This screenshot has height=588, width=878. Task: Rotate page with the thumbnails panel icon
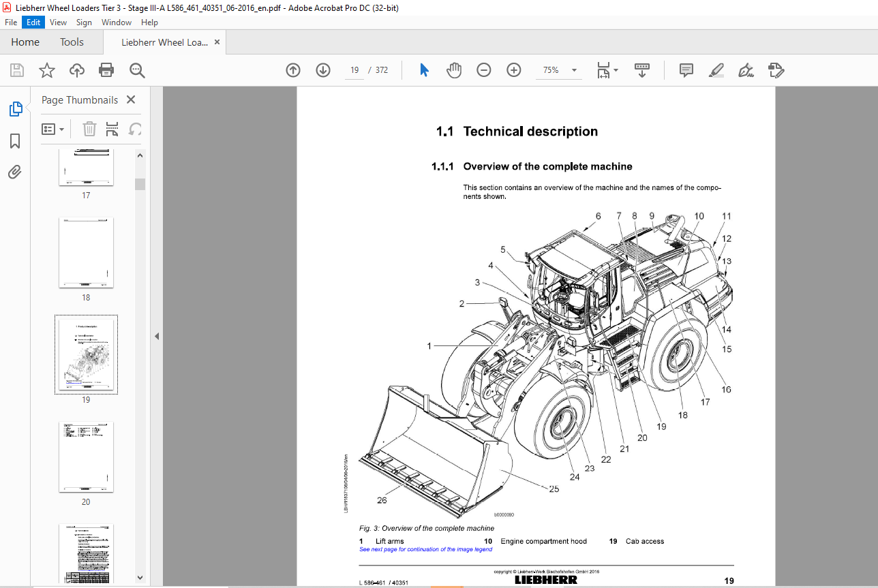[x=136, y=129]
